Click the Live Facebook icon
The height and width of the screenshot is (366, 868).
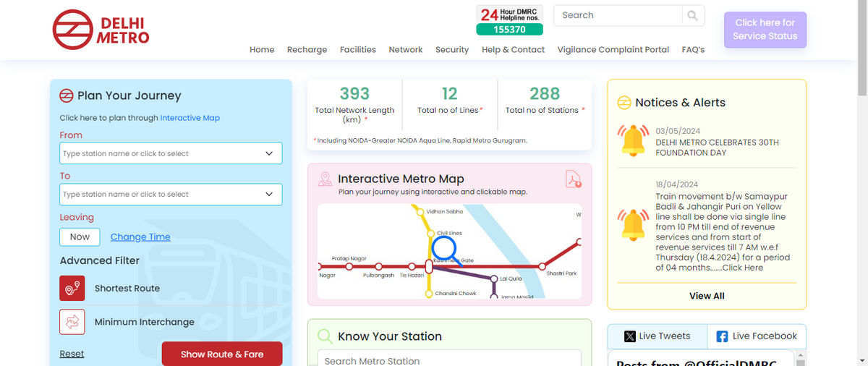click(x=722, y=336)
